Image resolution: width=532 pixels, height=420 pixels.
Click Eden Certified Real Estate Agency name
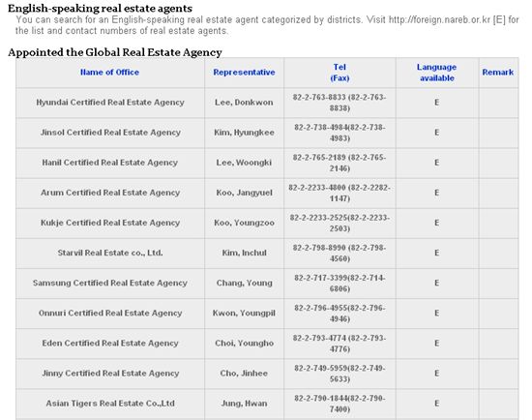[110, 344]
